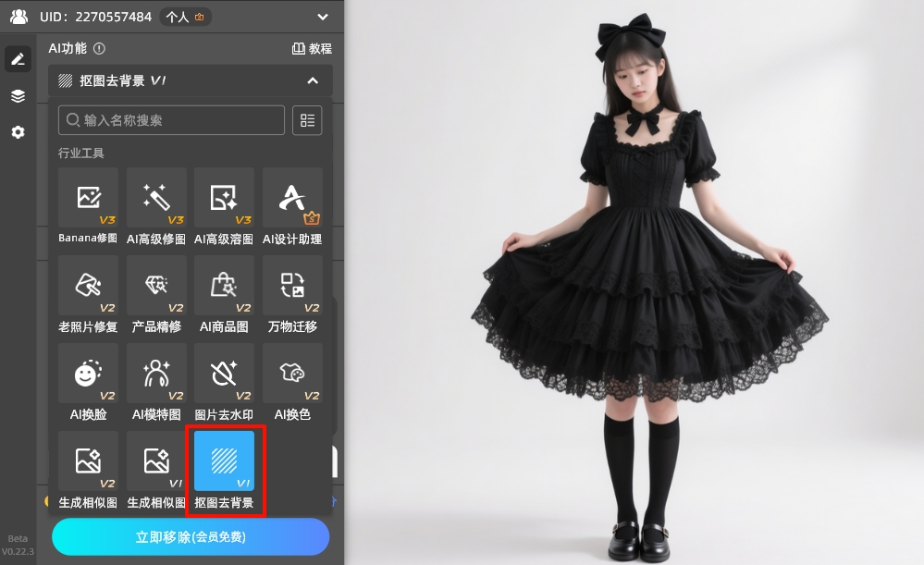The height and width of the screenshot is (565, 924).
Task: Open the layers panel in the sidebar
Action: point(18,96)
